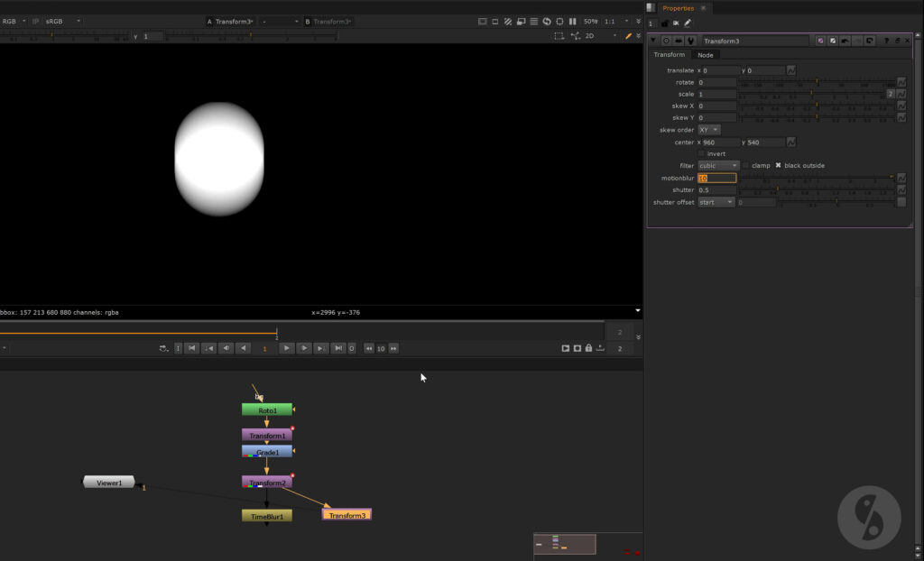Adjust the shutter slider
The width and height of the screenshot is (924, 561).
click(x=818, y=190)
